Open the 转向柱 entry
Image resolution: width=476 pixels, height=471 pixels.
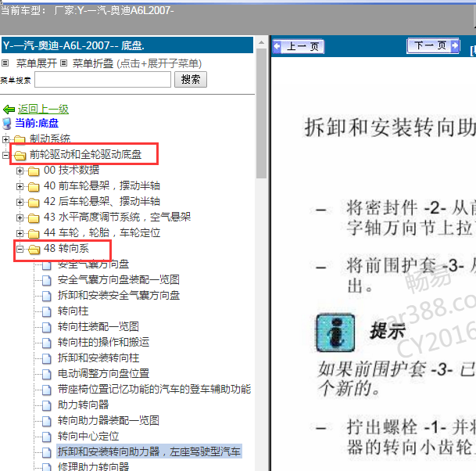coord(73,311)
